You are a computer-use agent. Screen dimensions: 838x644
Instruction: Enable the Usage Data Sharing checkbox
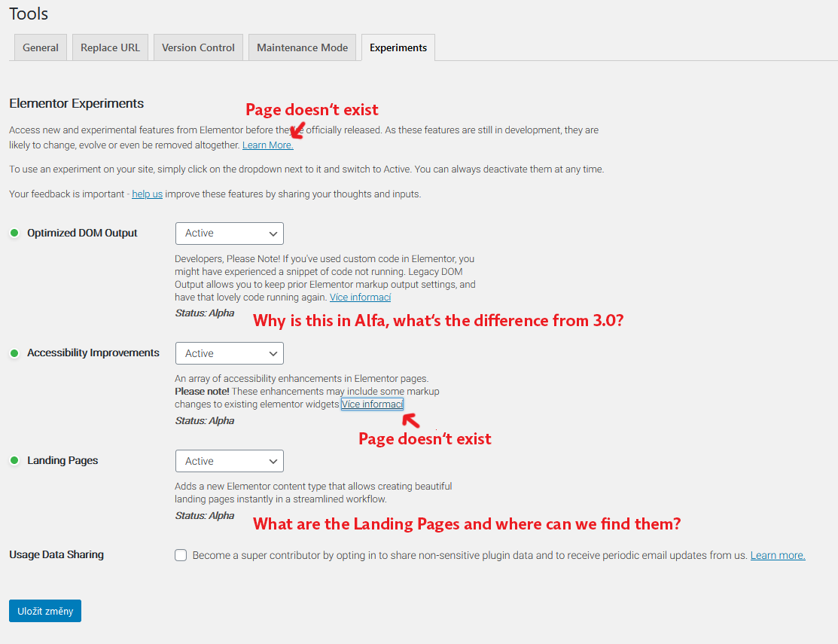(180, 555)
